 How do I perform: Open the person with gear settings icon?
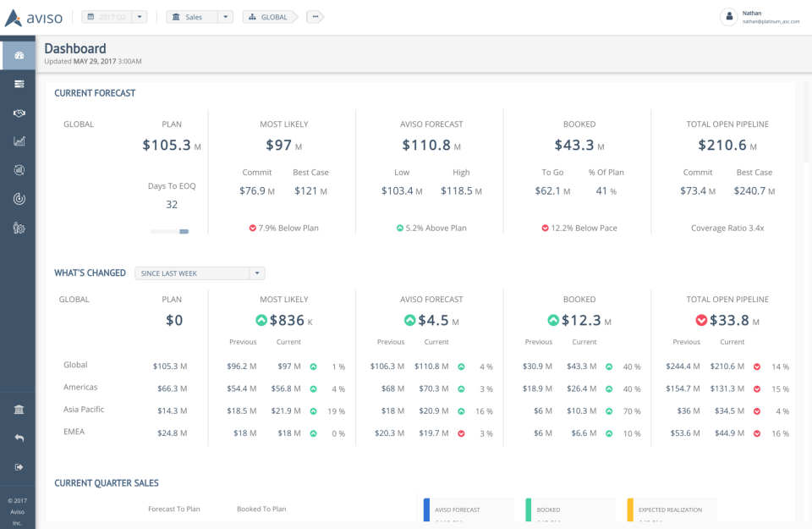pos(19,228)
